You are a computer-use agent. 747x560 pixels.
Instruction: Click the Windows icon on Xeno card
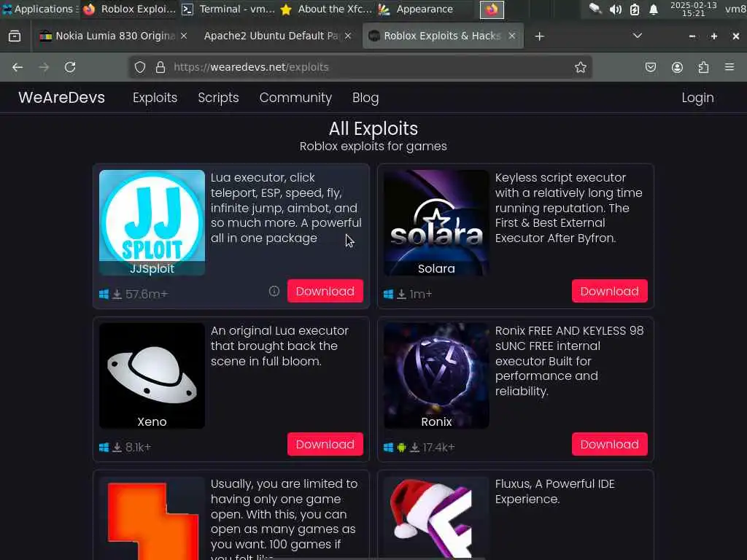104,448
